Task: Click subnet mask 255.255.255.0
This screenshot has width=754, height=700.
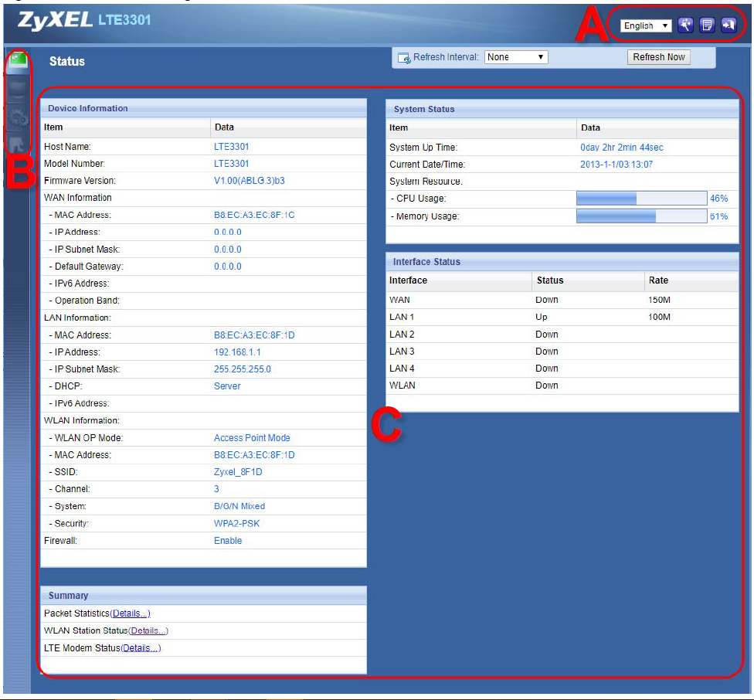Action: (243, 369)
